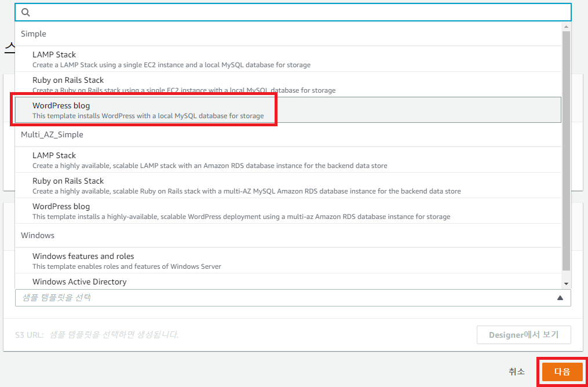This screenshot has height=387, width=588.
Task: Click the 취소 cancel button
Action: point(517,371)
